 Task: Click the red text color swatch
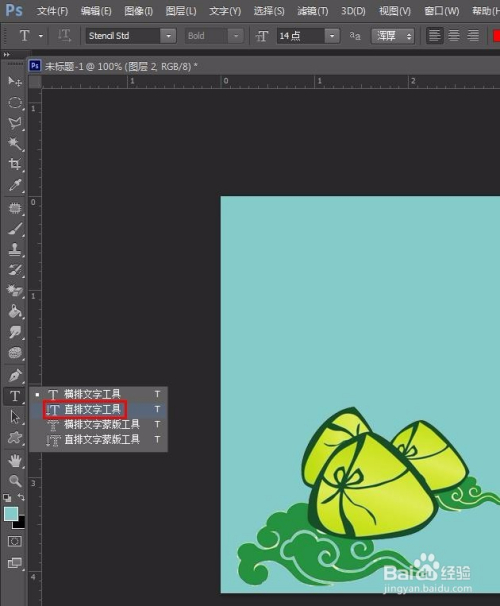496,36
